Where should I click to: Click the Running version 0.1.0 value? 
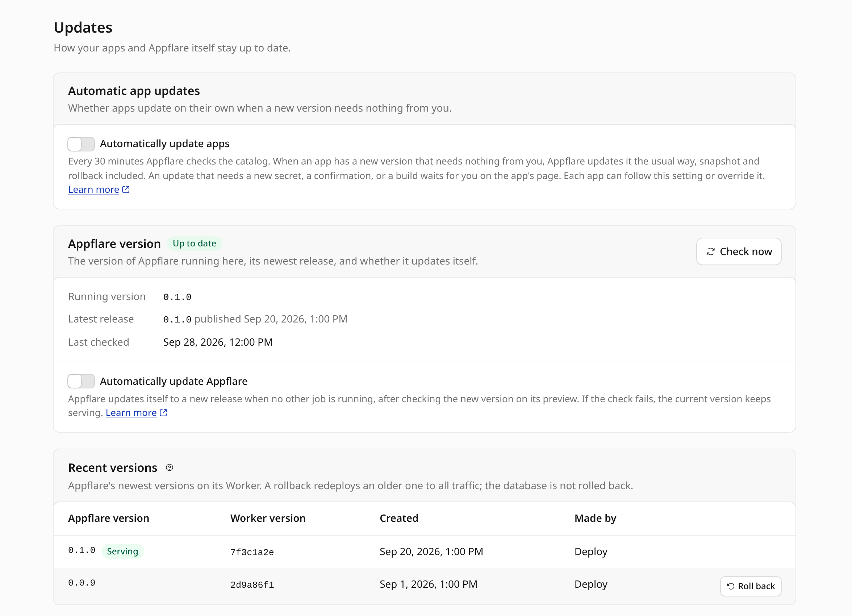point(177,297)
